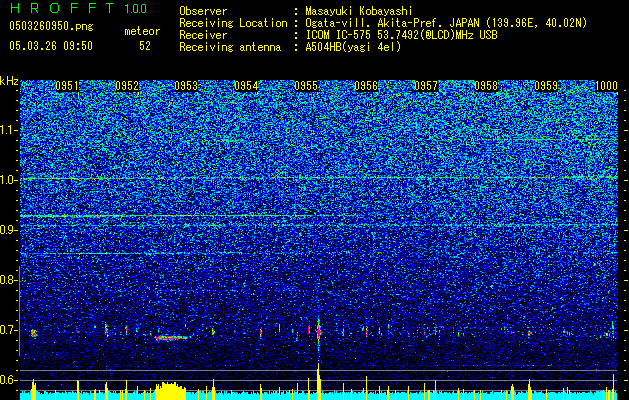Click the tallest yellow power spike at 0955

click(x=319, y=381)
